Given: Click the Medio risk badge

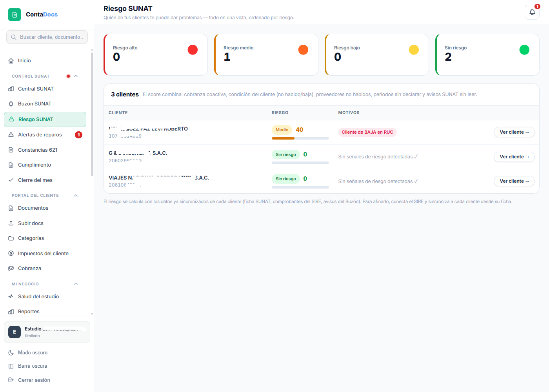Looking at the screenshot, I should click(x=282, y=130).
